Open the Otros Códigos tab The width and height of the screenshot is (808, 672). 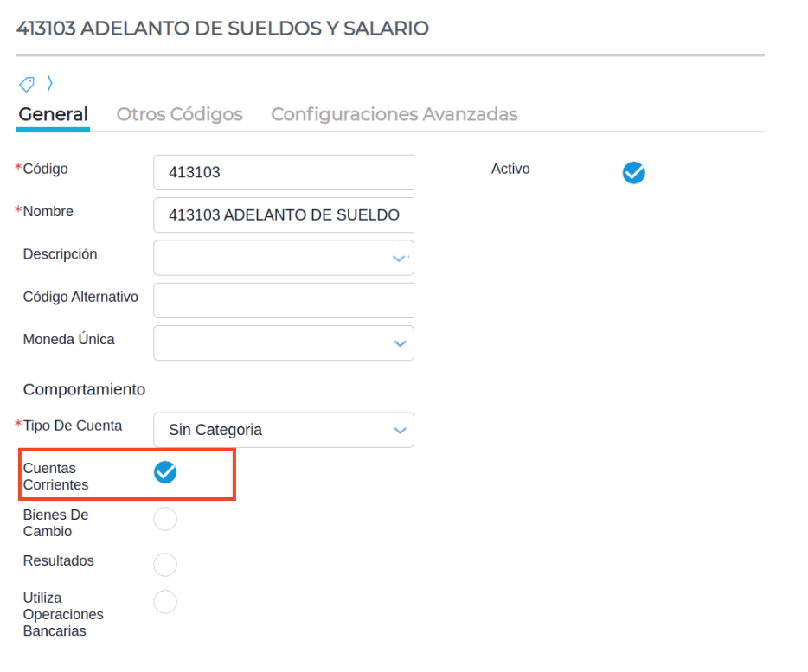(179, 114)
